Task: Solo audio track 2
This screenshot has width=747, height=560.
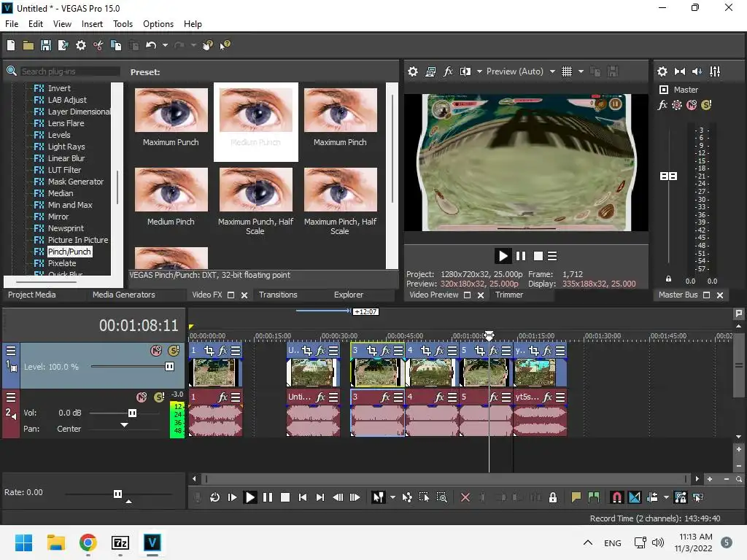Action: [160, 397]
